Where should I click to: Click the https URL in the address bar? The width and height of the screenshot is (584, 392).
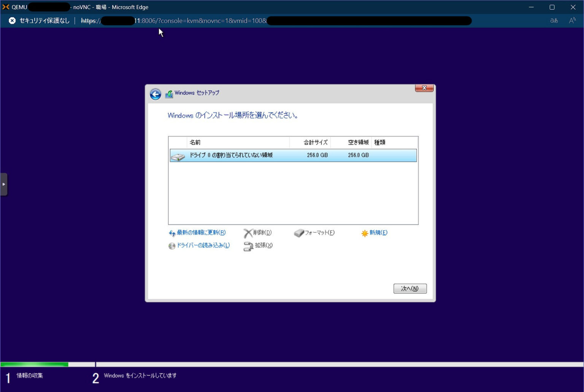pyautogui.click(x=88, y=21)
